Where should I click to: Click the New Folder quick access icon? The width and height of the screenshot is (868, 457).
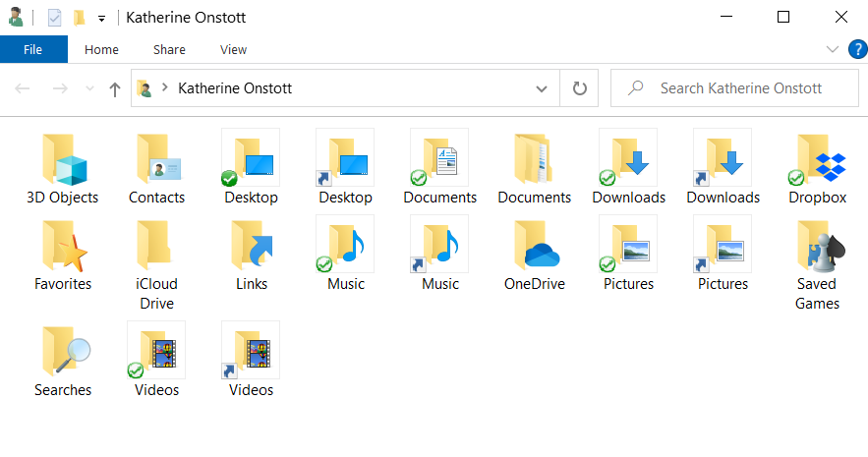point(80,18)
